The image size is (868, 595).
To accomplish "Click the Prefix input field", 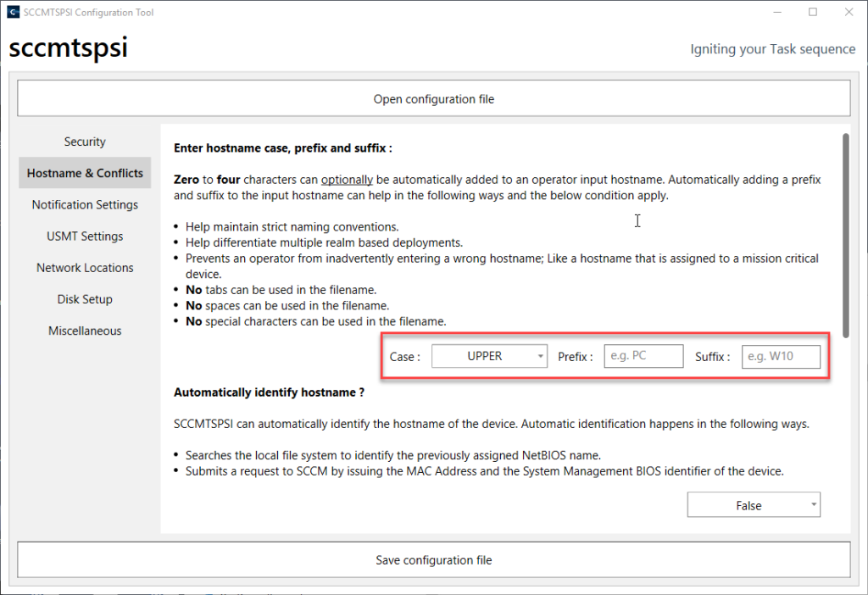I will click(643, 357).
